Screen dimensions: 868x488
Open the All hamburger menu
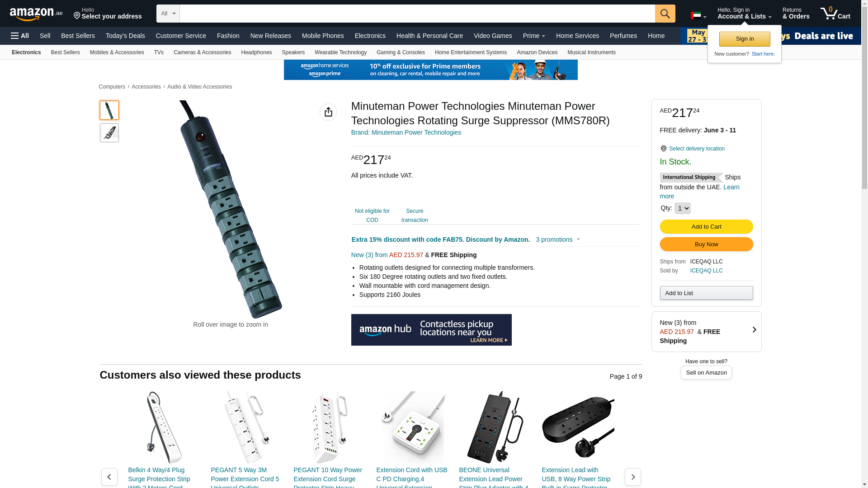(x=20, y=36)
